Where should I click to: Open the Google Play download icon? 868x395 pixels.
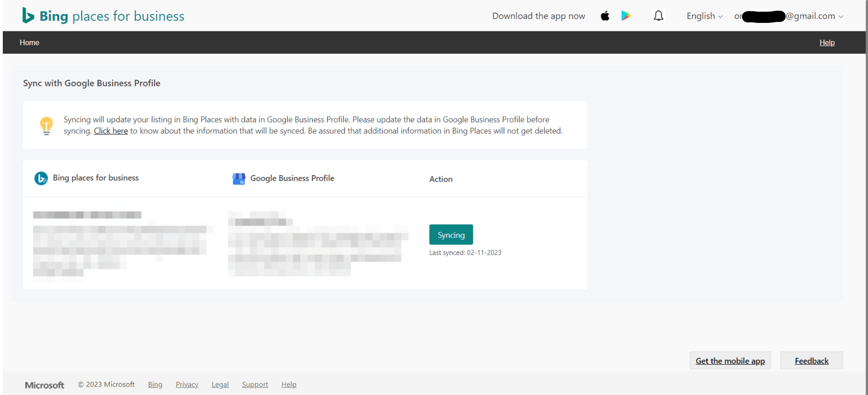coord(626,16)
